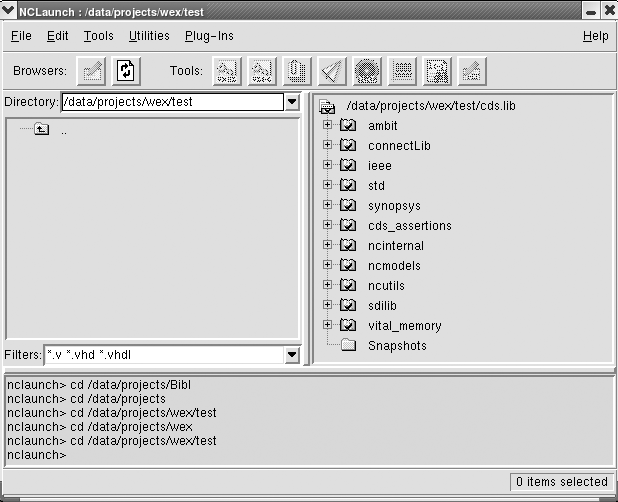618x502 pixels.
Task: Click the ieee library icon
Action: 348,165
